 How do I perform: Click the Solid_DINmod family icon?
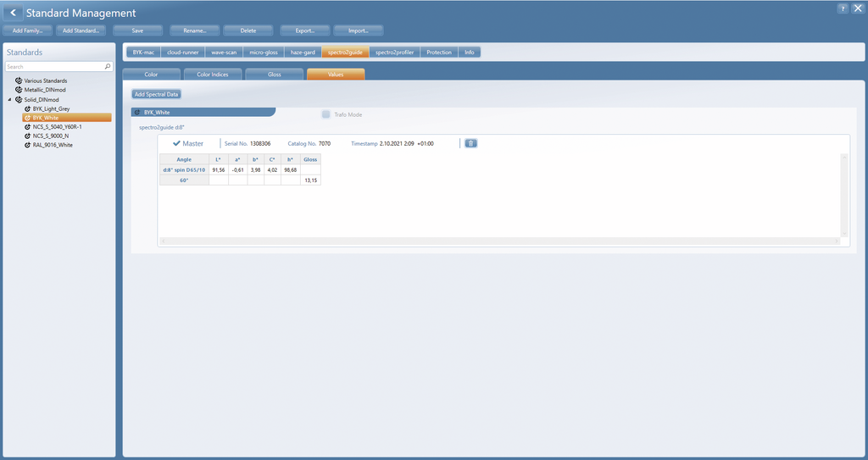pos(19,100)
